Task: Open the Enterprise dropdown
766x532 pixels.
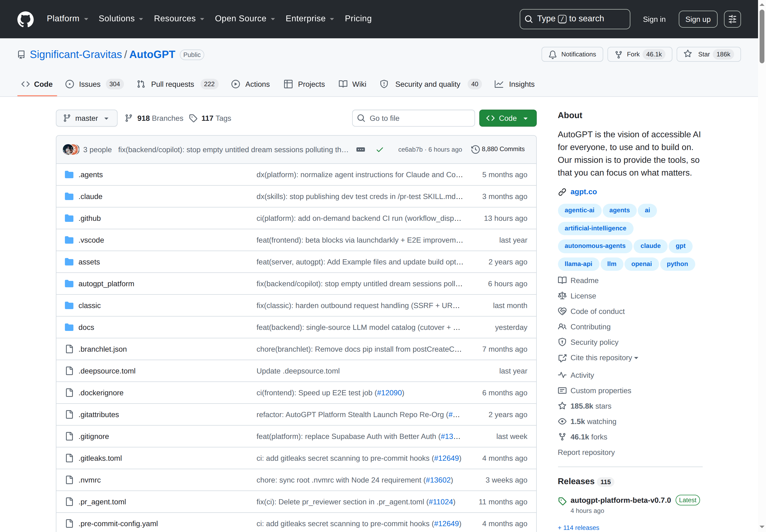Action: [x=310, y=19]
